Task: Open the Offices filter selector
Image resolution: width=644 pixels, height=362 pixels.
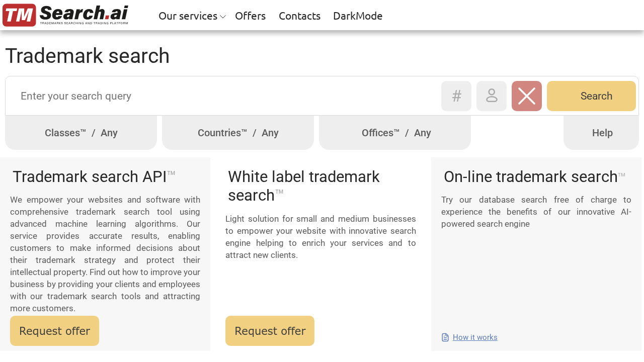Action: pyautogui.click(x=395, y=132)
